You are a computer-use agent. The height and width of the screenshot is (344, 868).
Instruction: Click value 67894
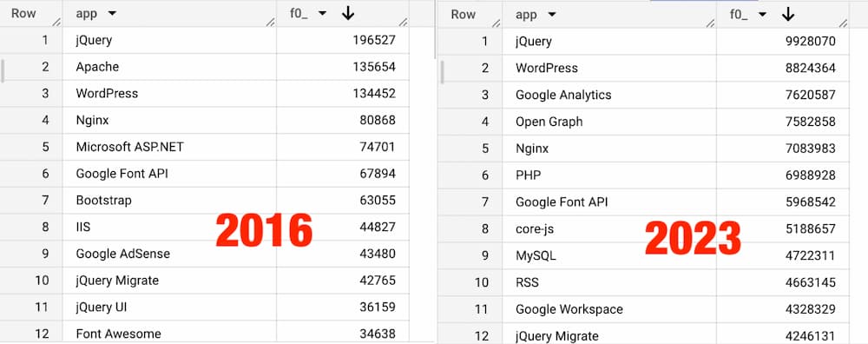(378, 174)
